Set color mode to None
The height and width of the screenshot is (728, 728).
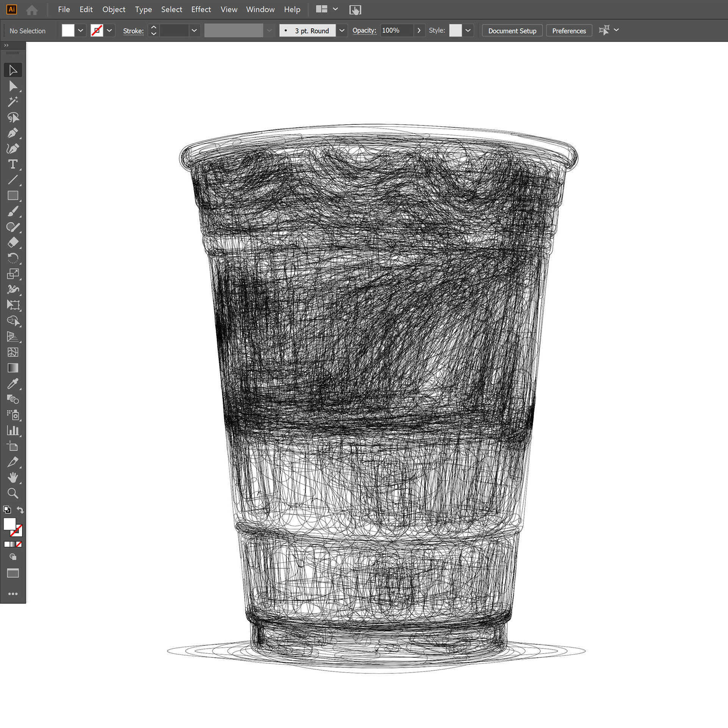tap(19, 544)
